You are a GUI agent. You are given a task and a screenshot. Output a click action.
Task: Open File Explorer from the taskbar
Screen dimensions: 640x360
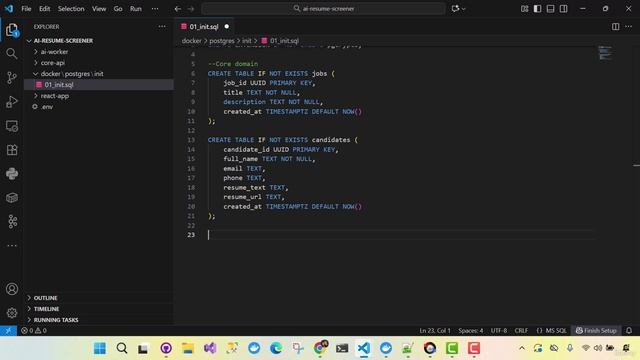tap(188, 348)
